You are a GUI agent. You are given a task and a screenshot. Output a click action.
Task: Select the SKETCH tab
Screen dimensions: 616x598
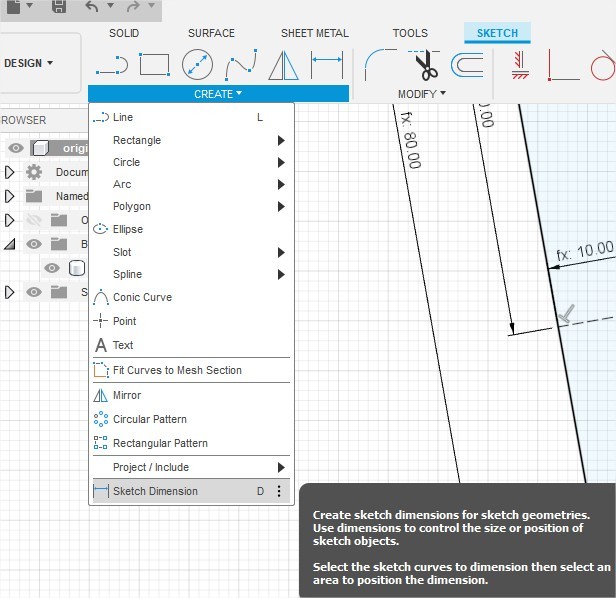point(497,33)
